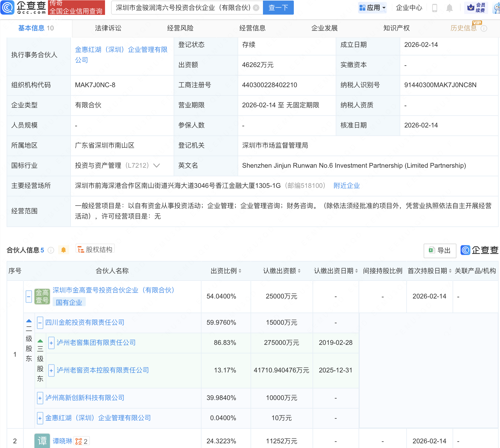The width and height of the screenshot is (500, 448).
Task: Switch to the 知识产权 tab
Action: pyautogui.click(x=396, y=28)
